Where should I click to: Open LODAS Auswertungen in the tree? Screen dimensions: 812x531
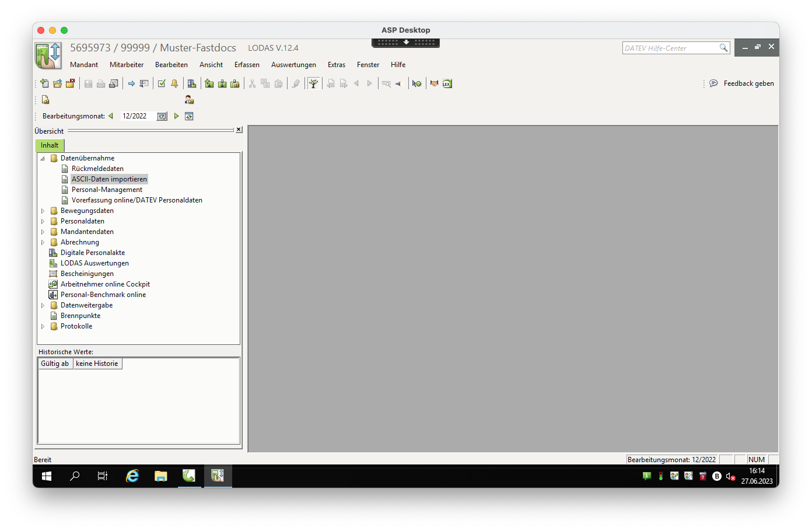(94, 263)
